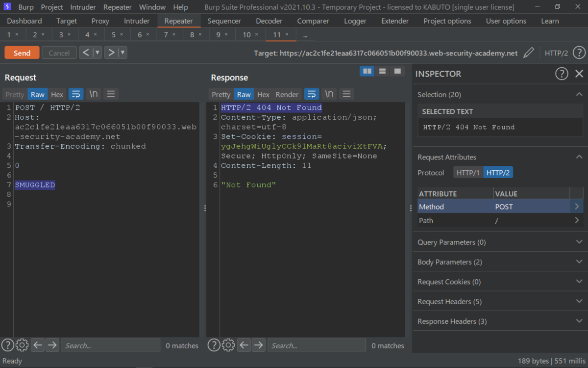Open response search help icon
The height and width of the screenshot is (368, 588).
[214, 345]
